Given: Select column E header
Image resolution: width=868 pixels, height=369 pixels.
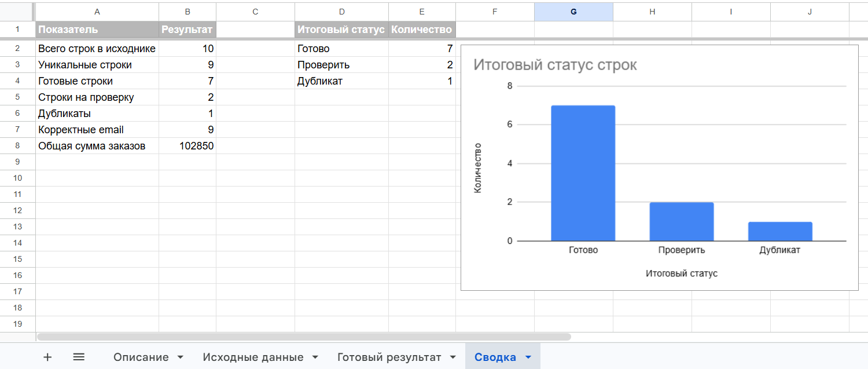Looking at the screenshot, I should pyautogui.click(x=422, y=12).
